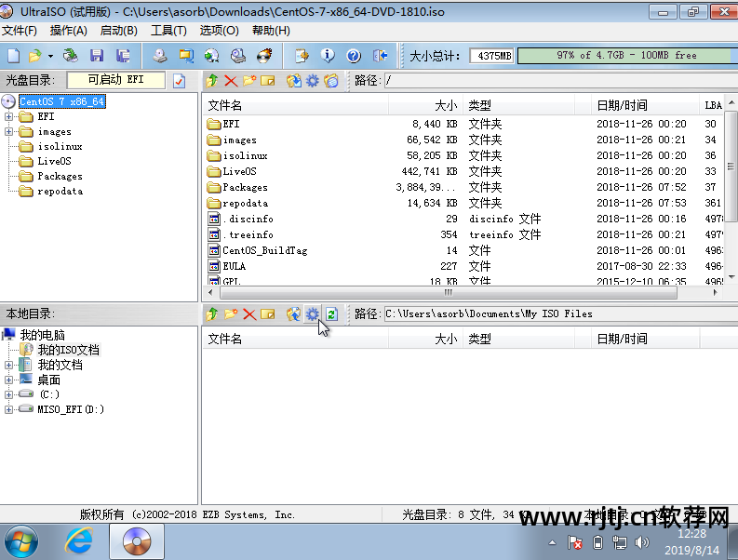Select 我的ISO文档 in the local tree
738x560 pixels.
pyautogui.click(x=68, y=350)
